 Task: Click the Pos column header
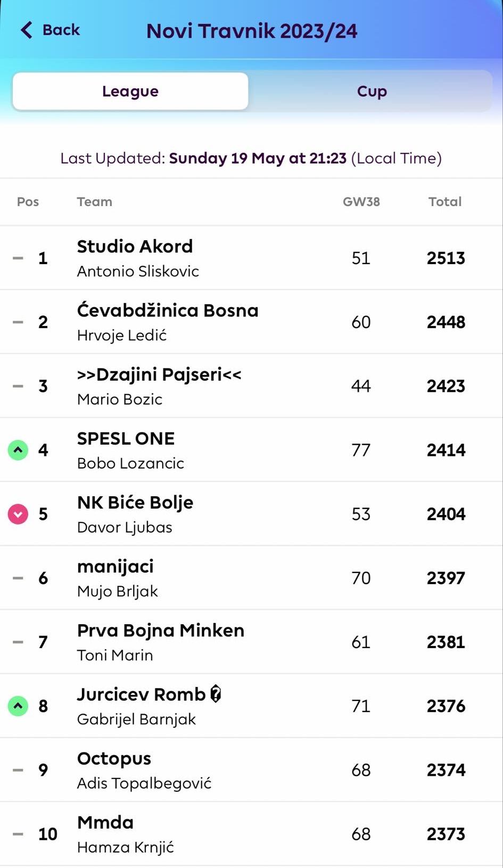coord(28,202)
